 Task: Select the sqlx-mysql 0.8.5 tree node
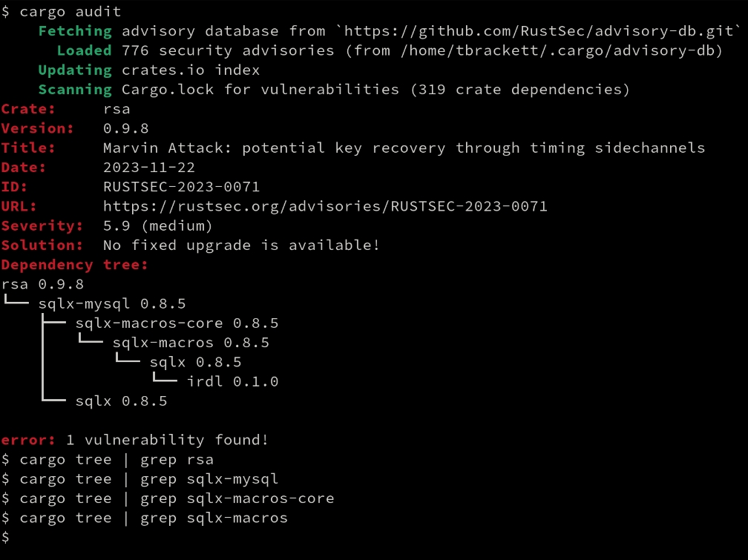click(112, 304)
